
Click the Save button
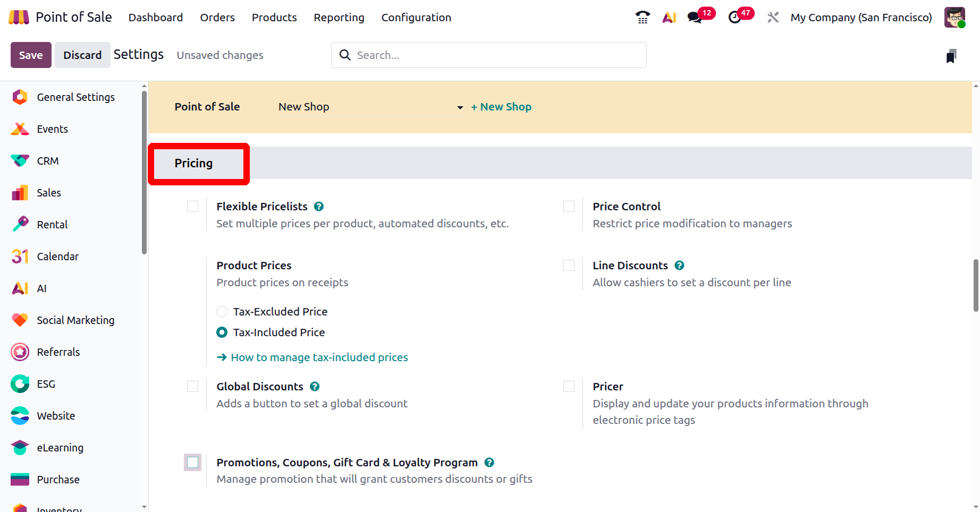coord(31,55)
